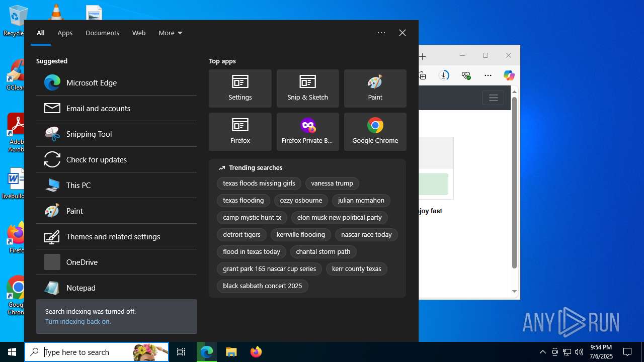
Task: Open volume control in system tray
Action: 579,352
